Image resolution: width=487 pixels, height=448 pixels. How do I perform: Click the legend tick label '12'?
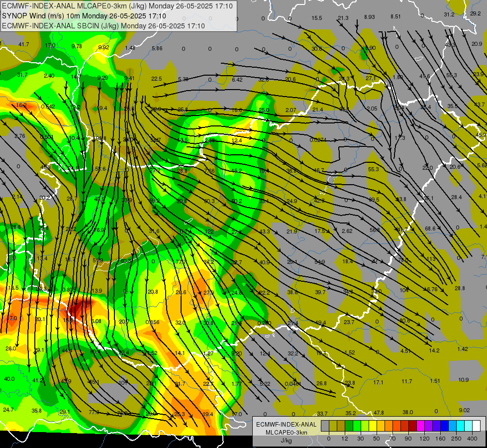(345, 439)
